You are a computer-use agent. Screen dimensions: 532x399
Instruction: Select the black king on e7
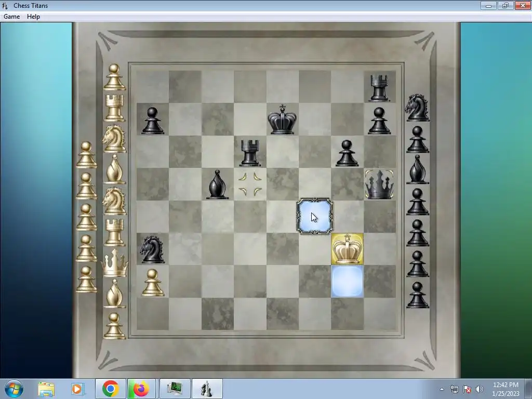(282, 119)
